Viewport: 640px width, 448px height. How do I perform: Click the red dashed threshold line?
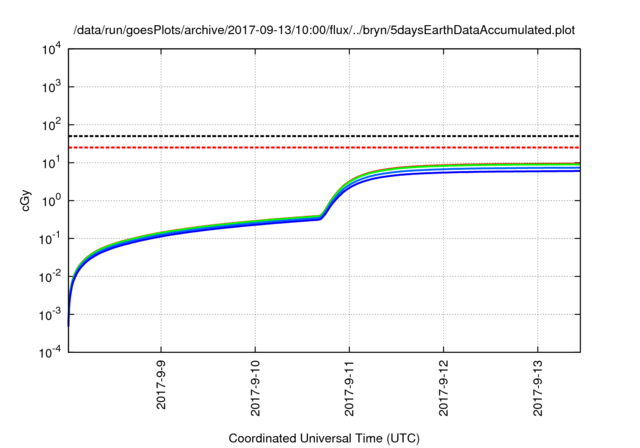pyautogui.click(x=324, y=147)
